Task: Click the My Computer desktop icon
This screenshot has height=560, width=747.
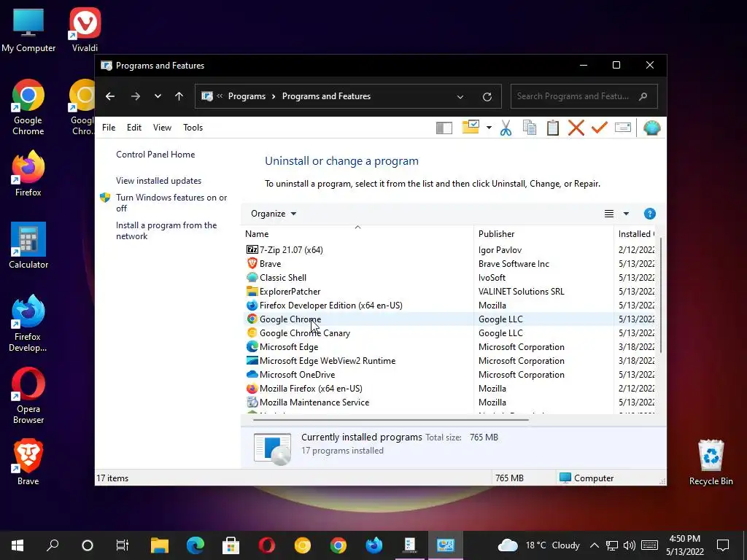Action: coord(28,29)
